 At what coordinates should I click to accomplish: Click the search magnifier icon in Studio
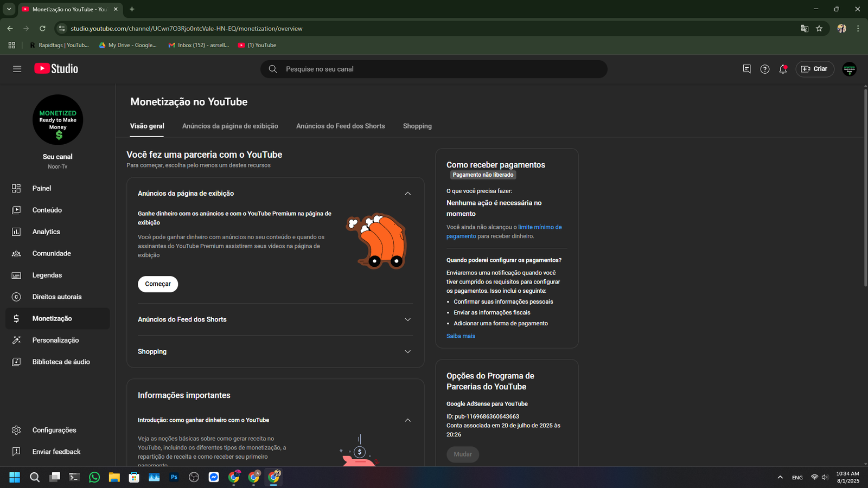(273, 69)
